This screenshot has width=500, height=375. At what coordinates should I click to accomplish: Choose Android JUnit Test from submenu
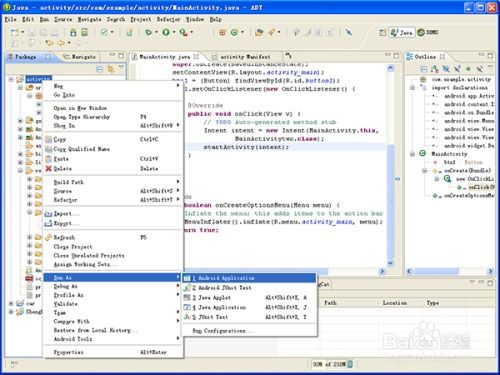coord(249,288)
